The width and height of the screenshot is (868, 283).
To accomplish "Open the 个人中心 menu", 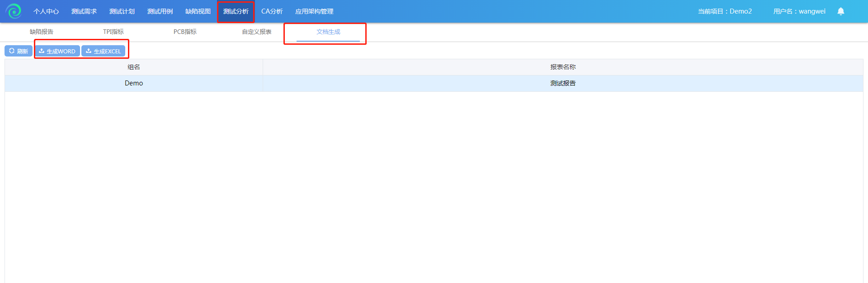I will tap(46, 11).
